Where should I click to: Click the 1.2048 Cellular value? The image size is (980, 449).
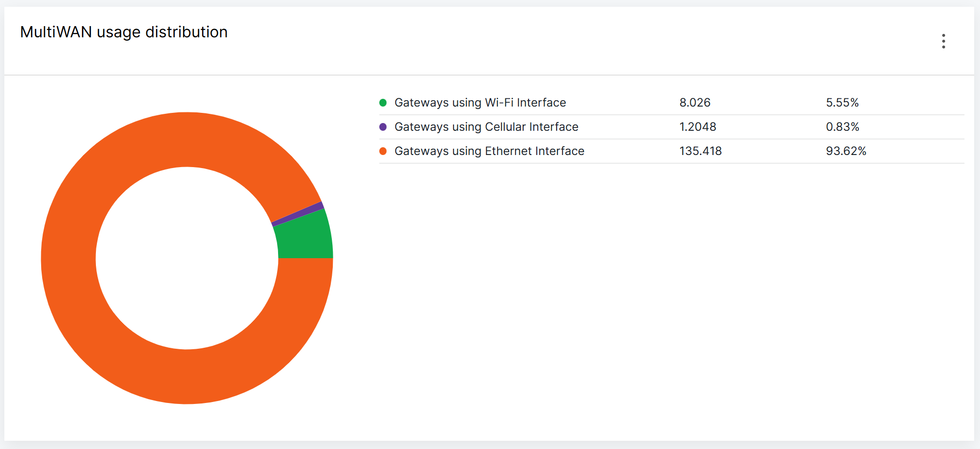point(698,127)
